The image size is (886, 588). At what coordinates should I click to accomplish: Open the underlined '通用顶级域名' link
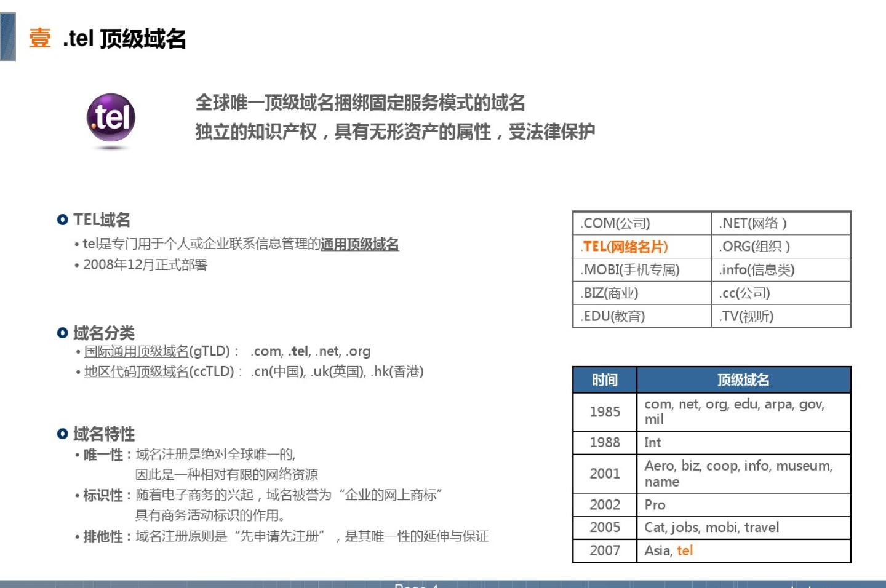click(x=360, y=244)
